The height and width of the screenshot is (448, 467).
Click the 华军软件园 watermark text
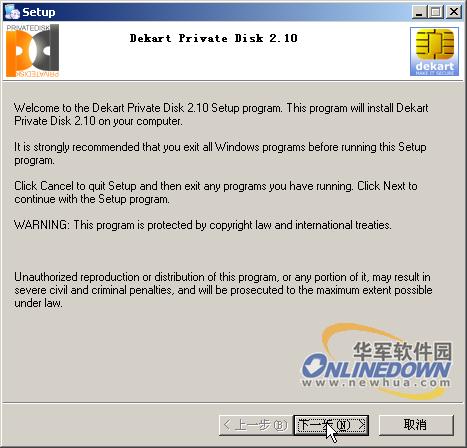[x=402, y=351]
